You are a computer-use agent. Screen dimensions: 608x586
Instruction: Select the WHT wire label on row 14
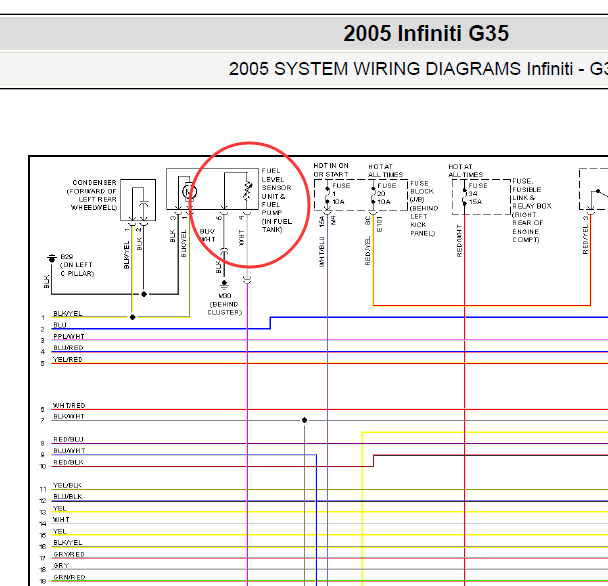tap(61, 519)
